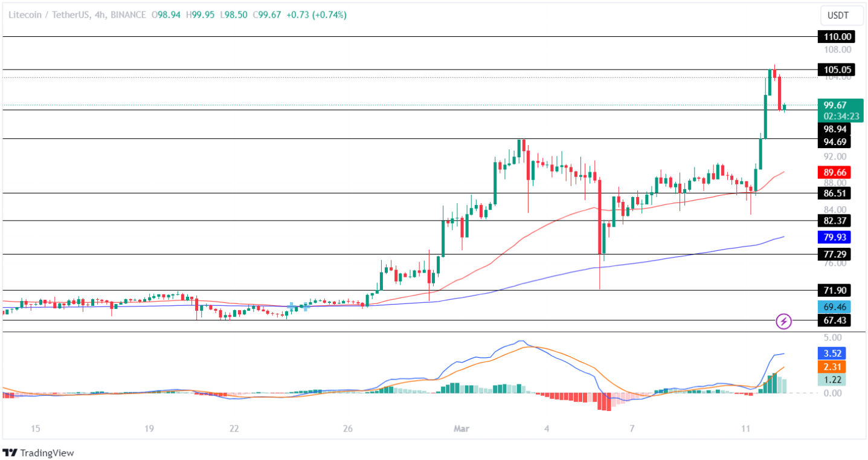Click the MACD line value 3.52
868x460 pixels.
832,353
